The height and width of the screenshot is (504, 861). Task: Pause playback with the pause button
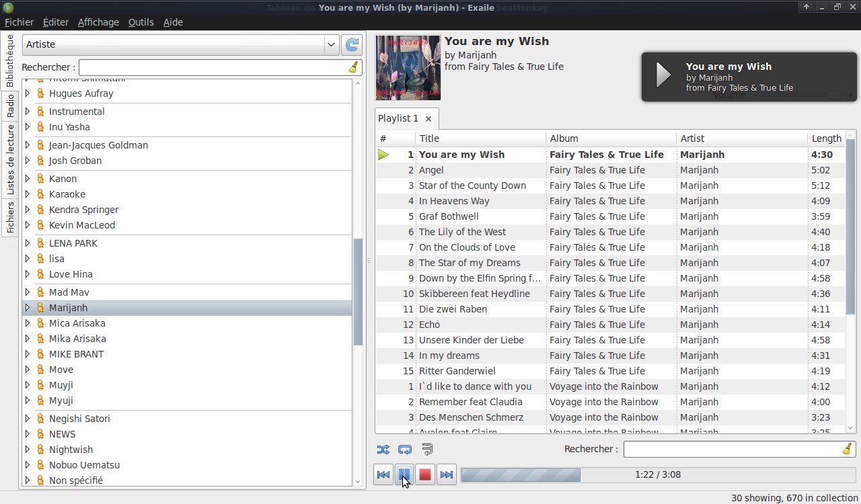pos(404,474)
